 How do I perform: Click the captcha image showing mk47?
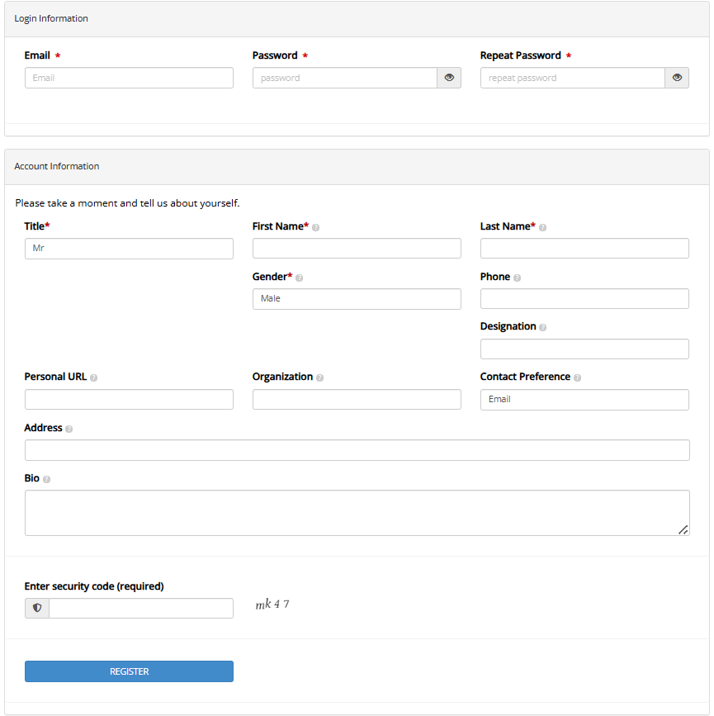(x=272, y=605)
